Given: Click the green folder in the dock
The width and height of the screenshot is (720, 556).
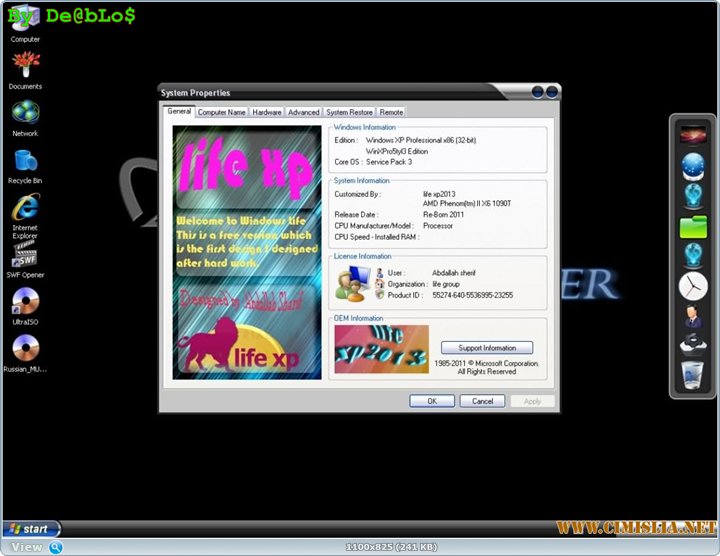Looking at the screenshot, I should tap(693, 226).
